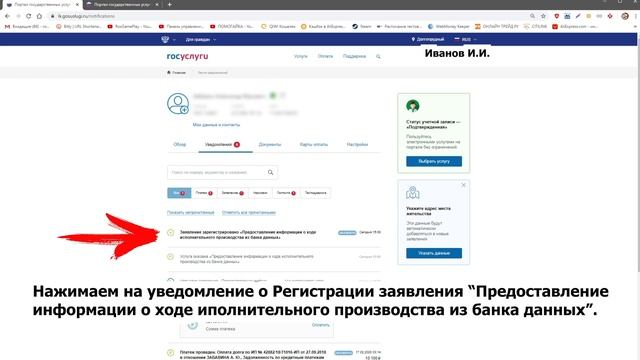This screenshot has height=360, width=640.
Task: Open the Услуги menu item
Action: pyautogui.click(x=301, y=56)
